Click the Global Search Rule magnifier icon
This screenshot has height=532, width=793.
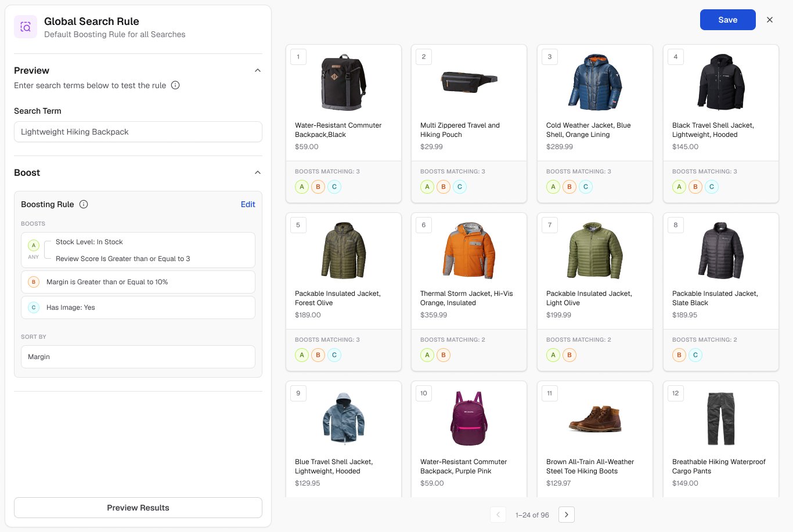coord(26,27)
